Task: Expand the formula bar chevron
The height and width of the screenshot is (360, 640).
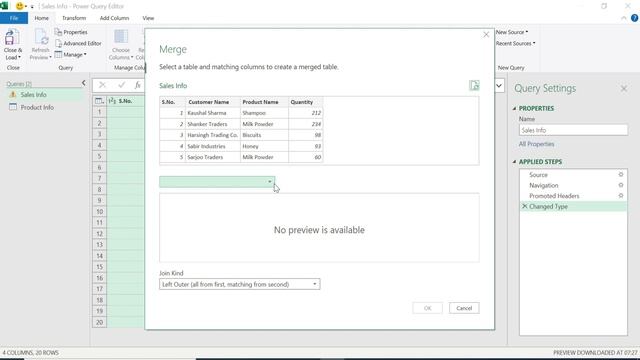Action: coord(499,85)
